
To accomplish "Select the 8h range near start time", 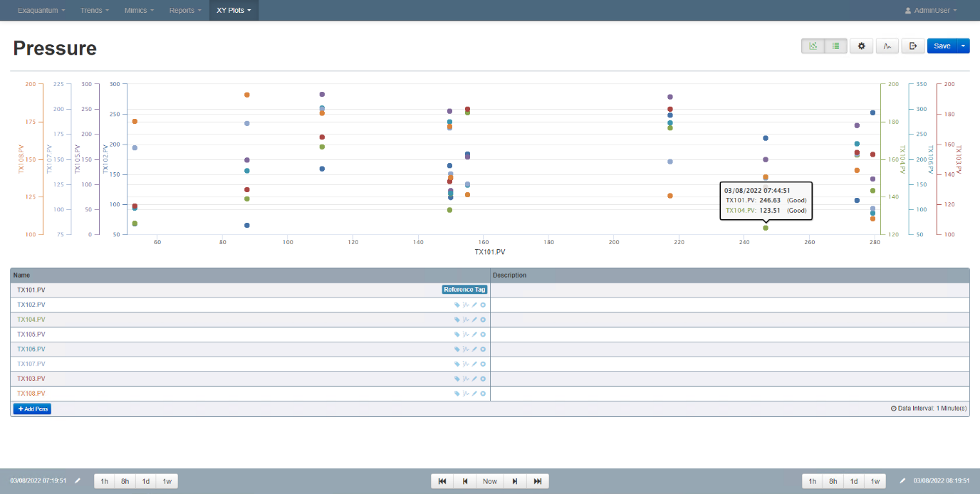I will 125,481.
